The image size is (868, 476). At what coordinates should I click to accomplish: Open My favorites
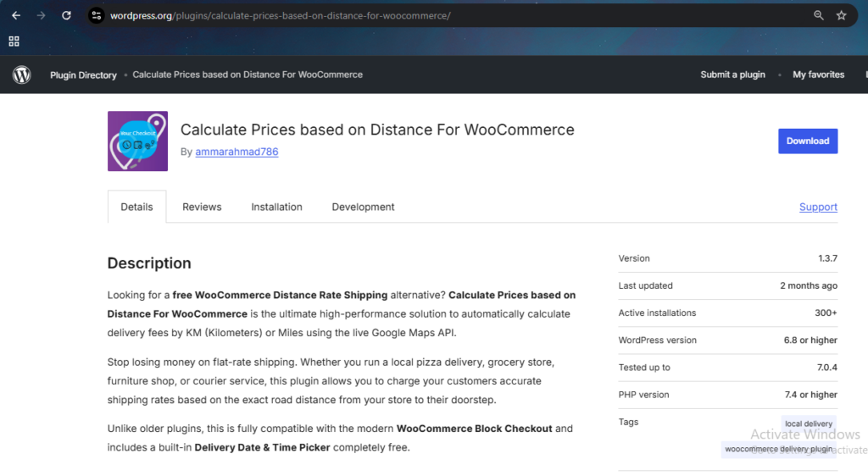pyautogui.click(x=818, y=75)
